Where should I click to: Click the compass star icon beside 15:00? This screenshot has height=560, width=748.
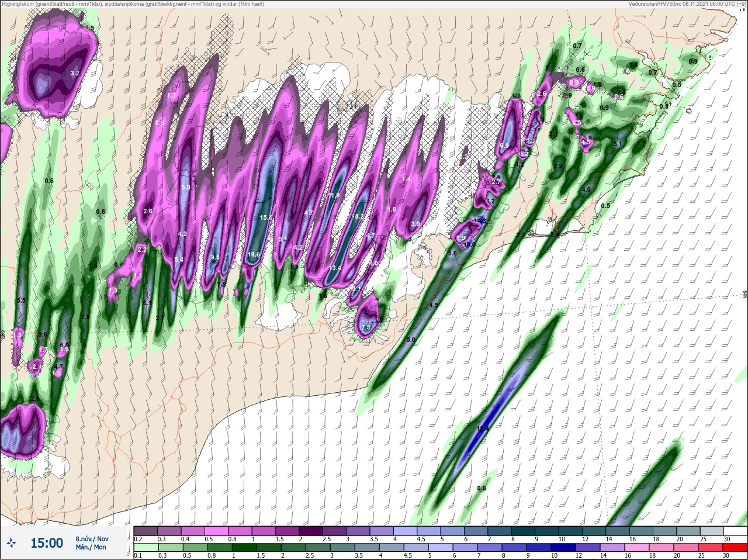12,543
